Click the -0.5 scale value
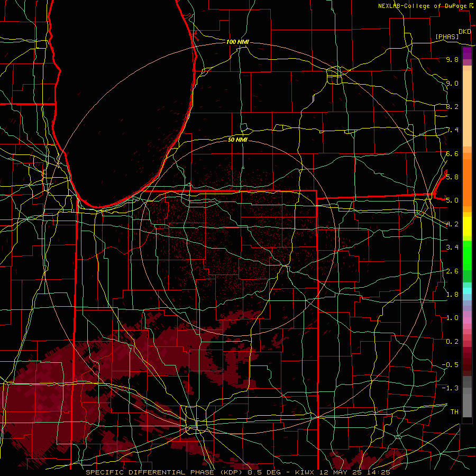Viewport: 476px width, 476px height. click(450, 365)
